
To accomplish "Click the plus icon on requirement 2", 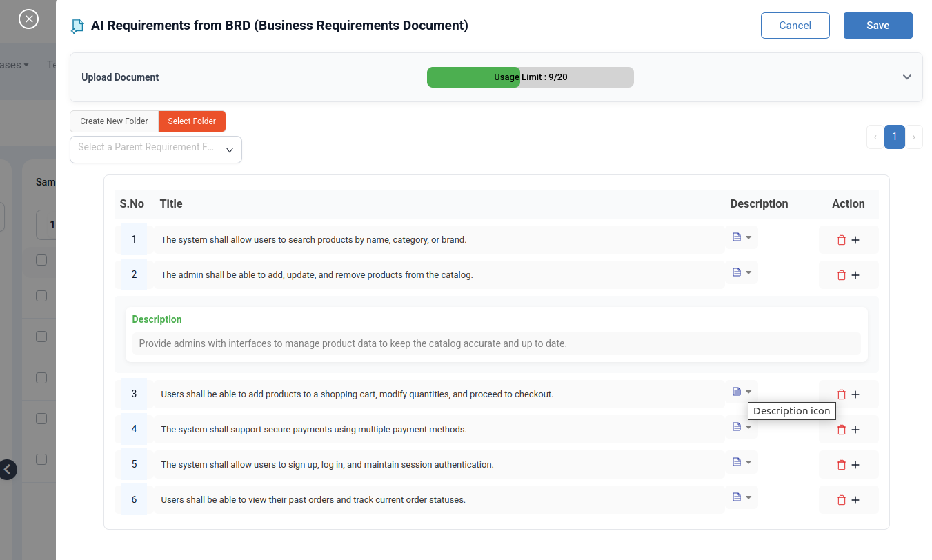I will pyautogui.click(x=855, y=275).
